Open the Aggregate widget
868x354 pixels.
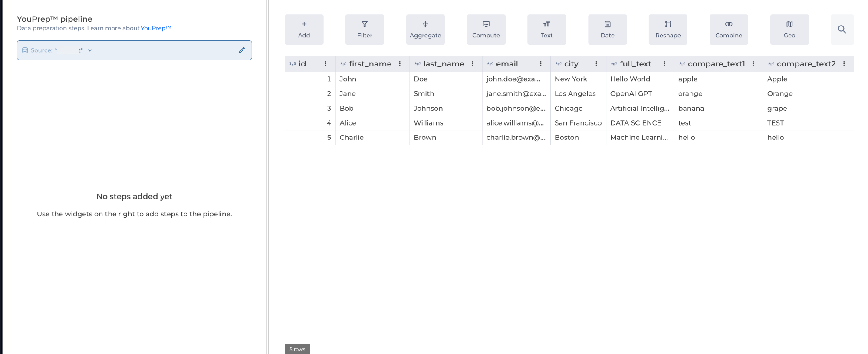(425, 30)
